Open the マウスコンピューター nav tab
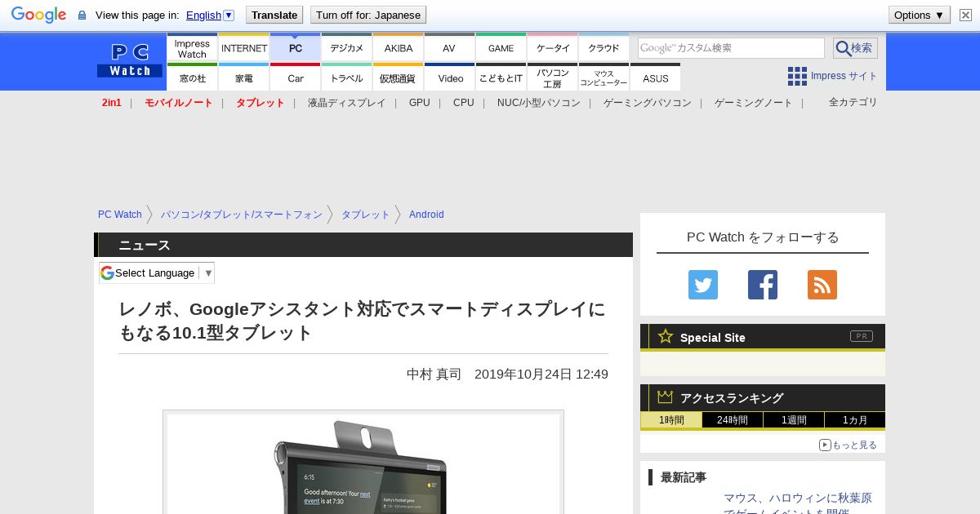 pos(604,78)
